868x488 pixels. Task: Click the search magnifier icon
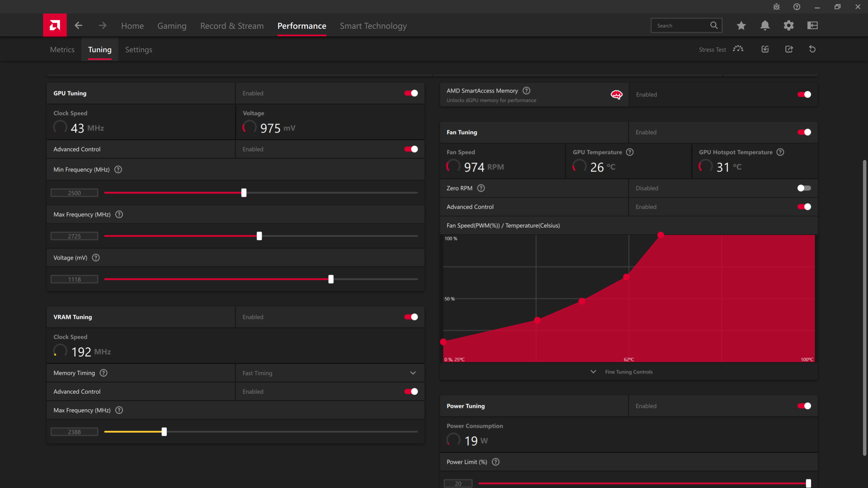(x=714, y=25)
